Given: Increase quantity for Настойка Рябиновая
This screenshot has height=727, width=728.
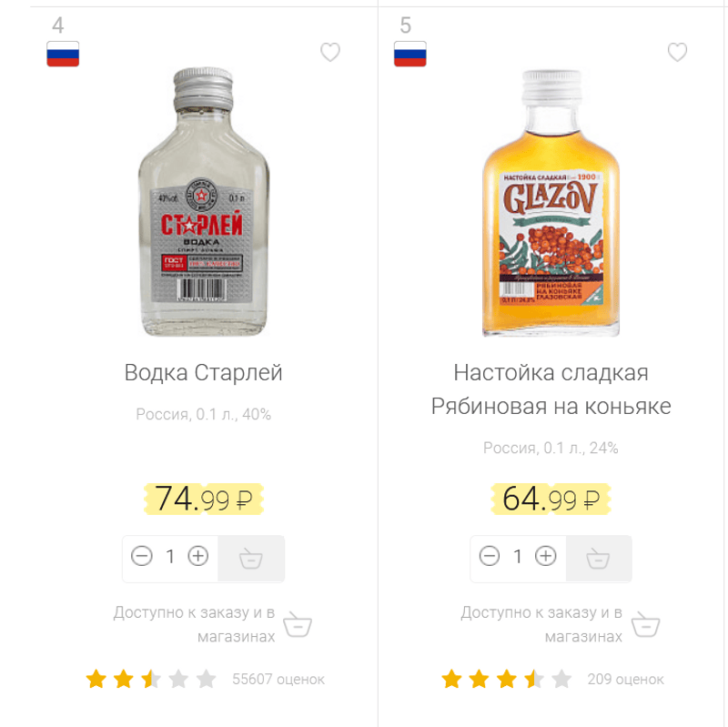Looking at the screenshot, I should (546, 556).
